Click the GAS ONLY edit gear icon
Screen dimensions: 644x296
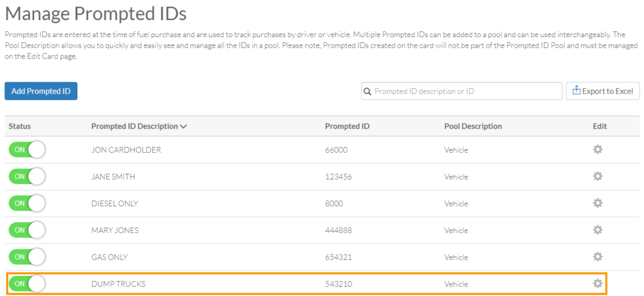pos(597,257)
